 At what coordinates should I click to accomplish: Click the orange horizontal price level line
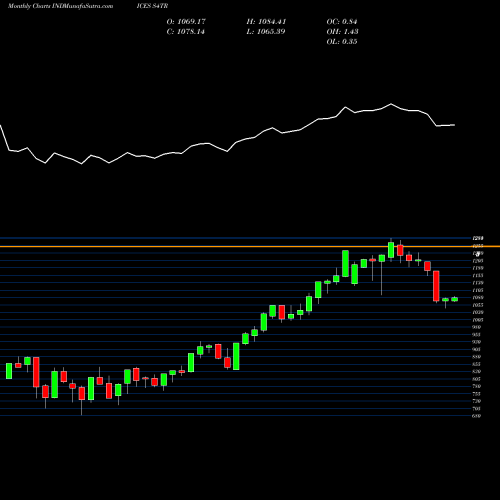(x=250, y=246)
